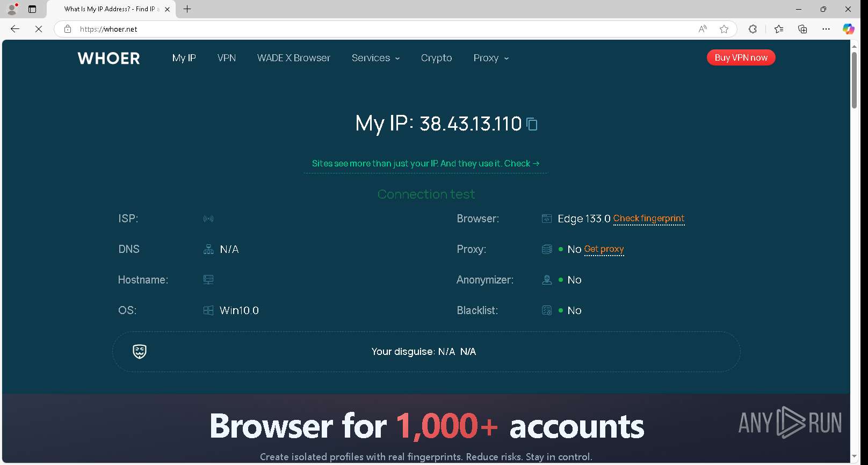
Task: Open the Copilot icon
Action: tap(849, 29)
